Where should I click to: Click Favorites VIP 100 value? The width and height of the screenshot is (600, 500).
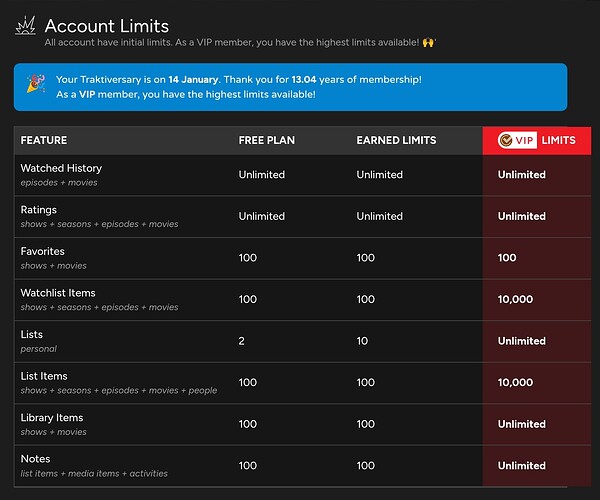coord(507,258)
